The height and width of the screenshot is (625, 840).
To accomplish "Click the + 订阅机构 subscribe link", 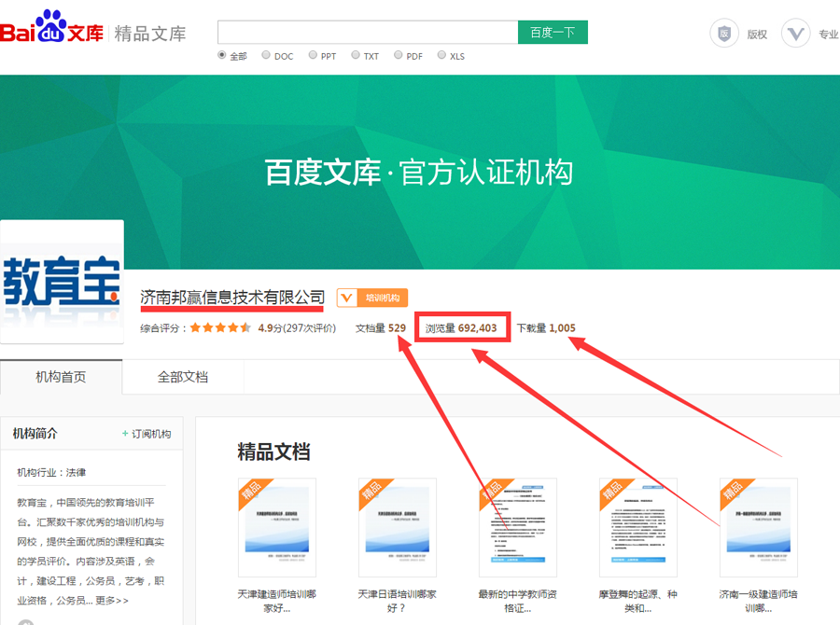I will click(x=147, y=434).
